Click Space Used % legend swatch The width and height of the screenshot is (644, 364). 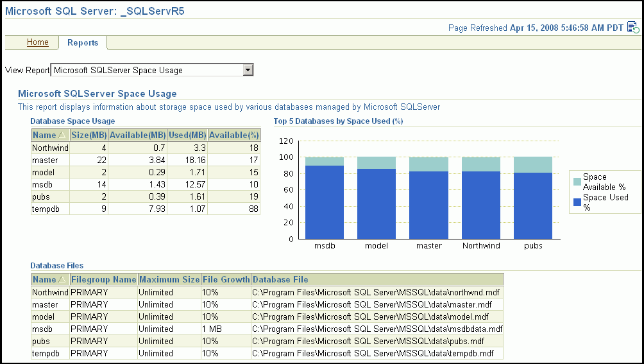click(x=577, y=202)
